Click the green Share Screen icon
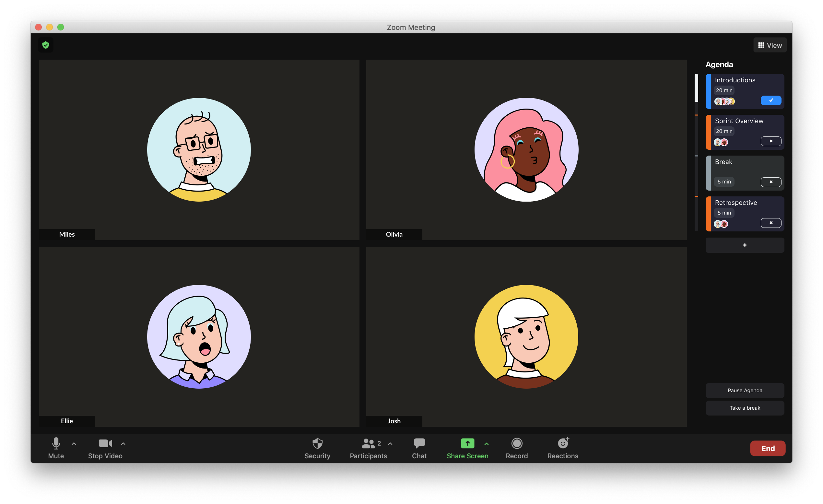This screenshot has width=823, height=504. [x=467, y=443]
